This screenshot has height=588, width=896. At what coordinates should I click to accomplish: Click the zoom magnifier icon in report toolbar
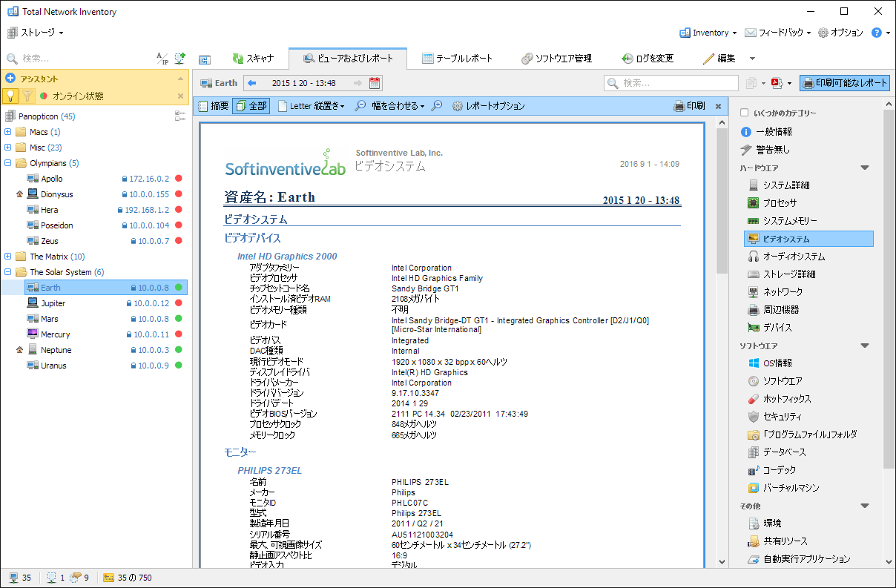pyautogui.click(x=437, y=106)
